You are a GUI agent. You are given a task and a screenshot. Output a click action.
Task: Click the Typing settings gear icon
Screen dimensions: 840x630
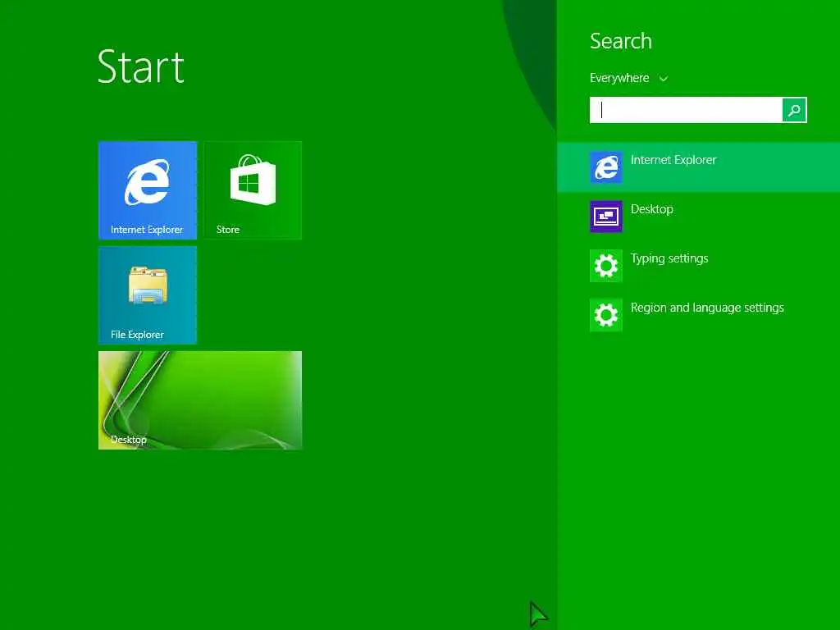tap(606, 266)
